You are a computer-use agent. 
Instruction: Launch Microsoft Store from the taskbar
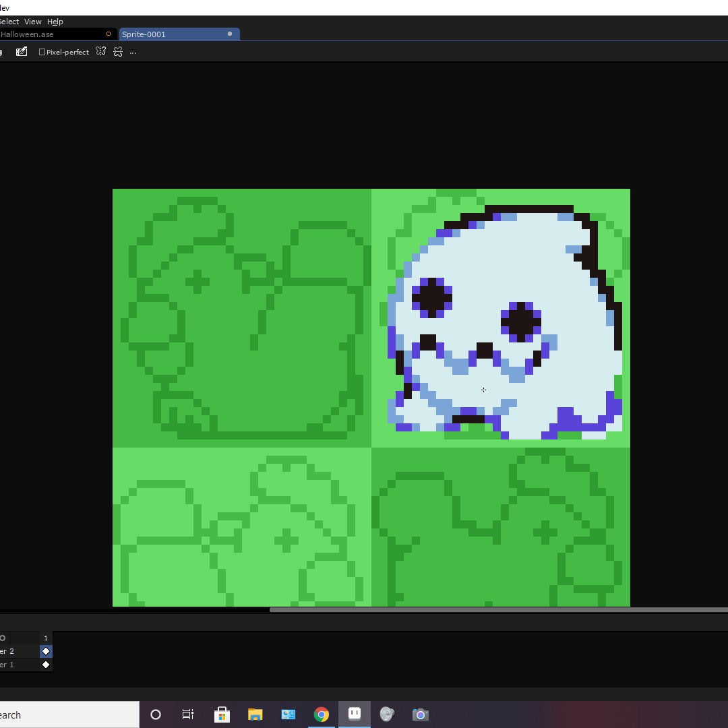click(x=221, y=715)
